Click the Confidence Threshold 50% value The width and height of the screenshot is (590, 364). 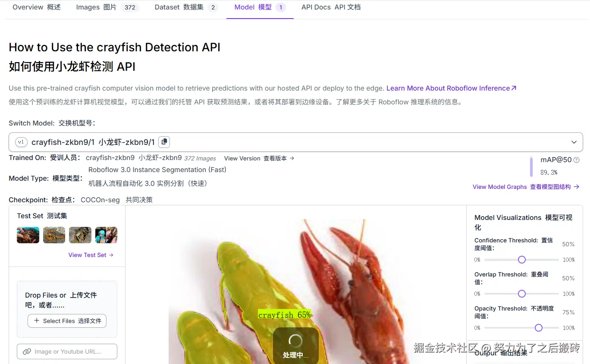(x=568, y=244)
